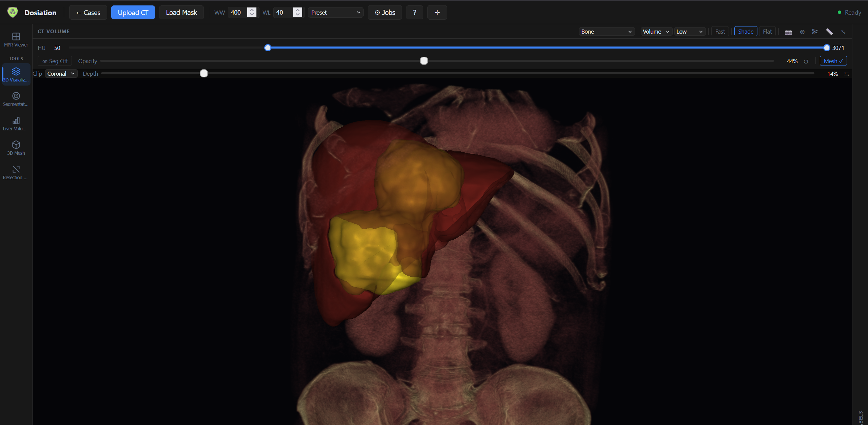
Task: Click the circled star icon in toolbar
Action: [802, 32]
